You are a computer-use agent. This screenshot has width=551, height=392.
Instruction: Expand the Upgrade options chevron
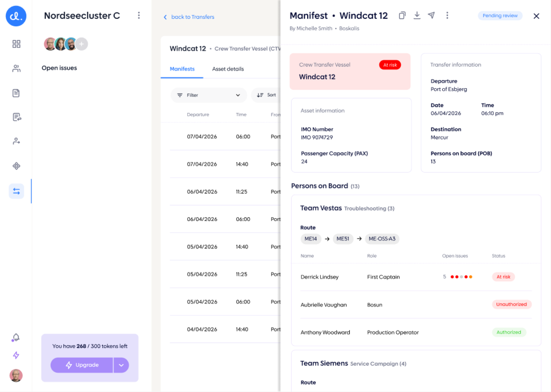(121, 365)
